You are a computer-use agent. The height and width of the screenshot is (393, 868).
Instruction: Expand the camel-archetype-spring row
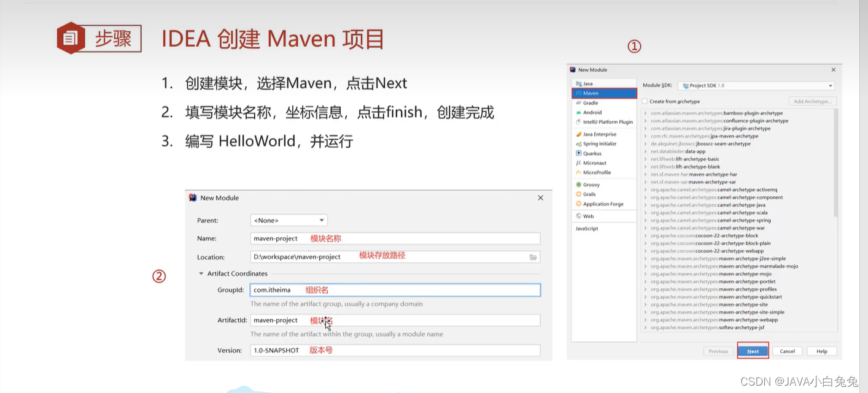click(x=646, y=221)
